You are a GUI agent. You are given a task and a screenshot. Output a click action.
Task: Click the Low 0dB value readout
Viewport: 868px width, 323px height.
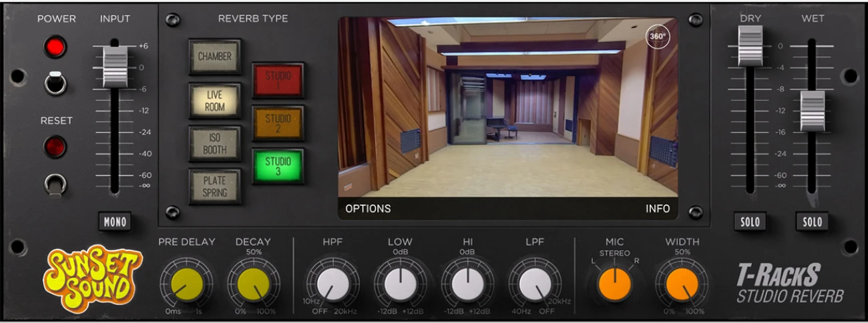point(401,252)
